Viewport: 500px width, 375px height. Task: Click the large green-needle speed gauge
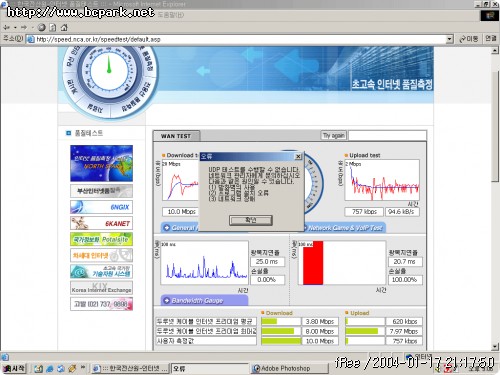[x=109, y=71]
